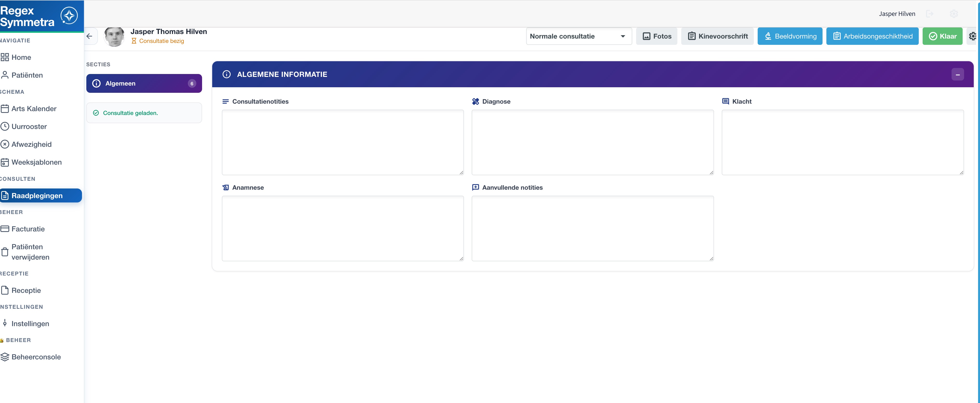980x403 pixels.
Task: Click the Arts Kalender calendar icon
Action: [5, 109]
